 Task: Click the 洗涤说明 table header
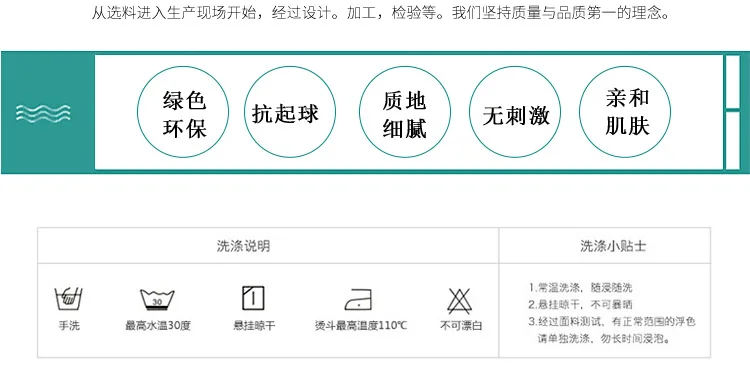(243, 246)
